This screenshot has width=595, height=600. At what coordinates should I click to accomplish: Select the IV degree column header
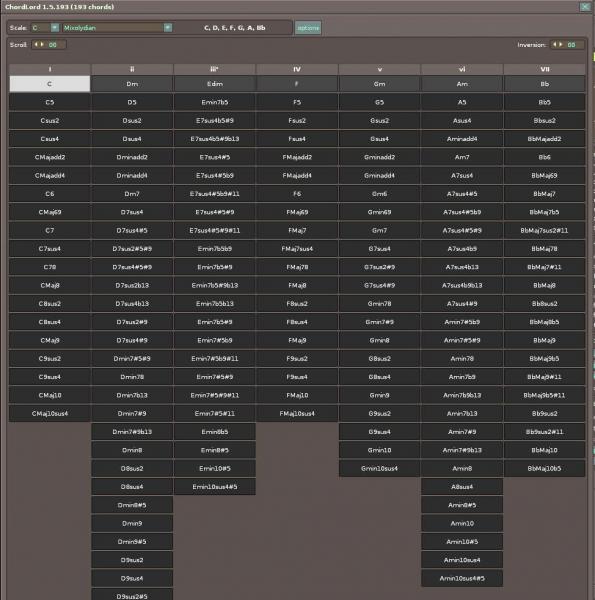[x=297, y=69]
